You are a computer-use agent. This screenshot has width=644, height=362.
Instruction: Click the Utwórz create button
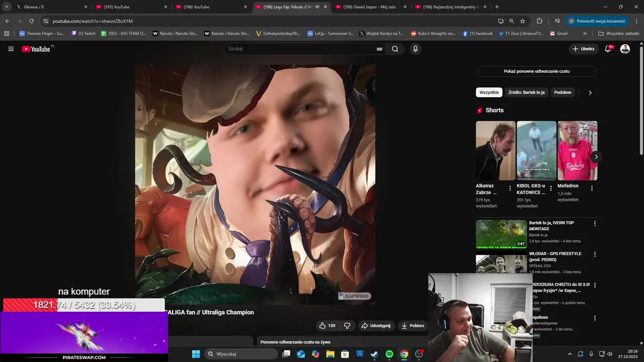584,49
